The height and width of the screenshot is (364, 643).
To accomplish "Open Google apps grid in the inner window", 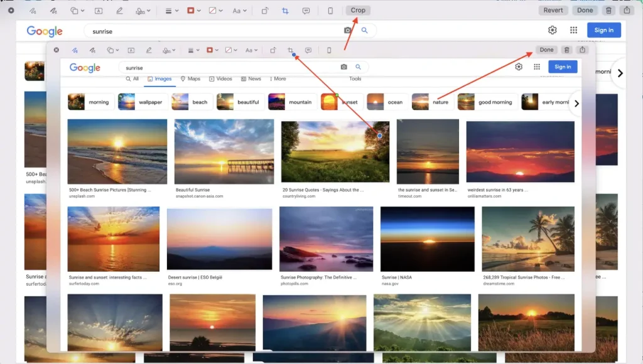I will (x=537, y=67).
